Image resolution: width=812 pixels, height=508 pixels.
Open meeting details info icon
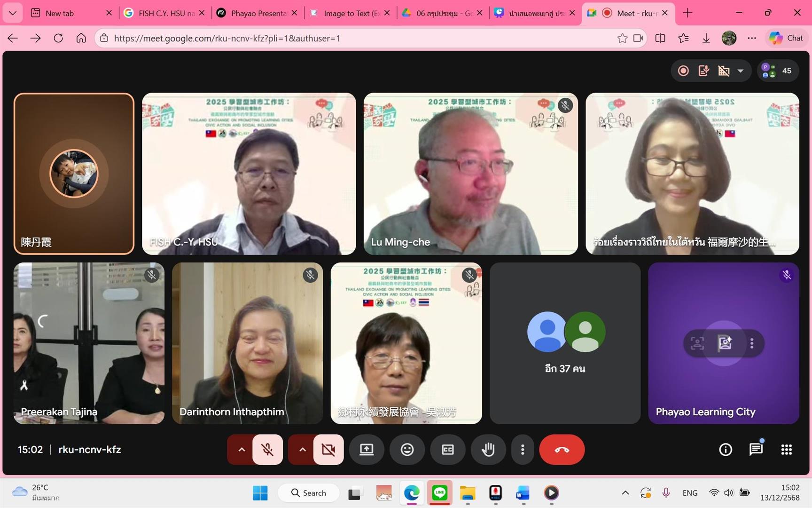(x=726, y=450)
